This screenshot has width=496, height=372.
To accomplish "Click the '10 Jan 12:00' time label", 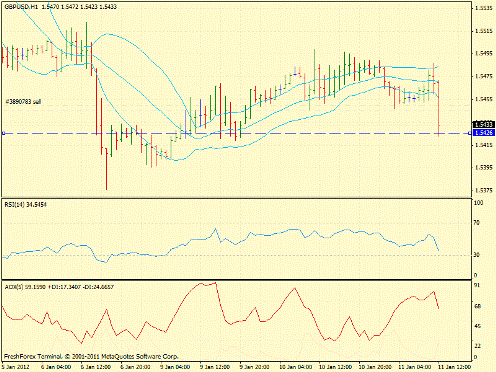I will click(335, 367).
